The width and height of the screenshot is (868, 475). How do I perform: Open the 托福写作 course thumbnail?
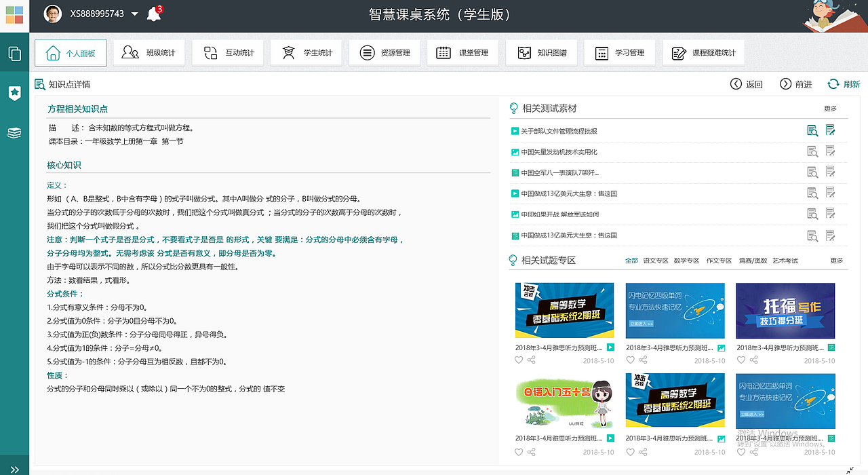coord(785,311)
